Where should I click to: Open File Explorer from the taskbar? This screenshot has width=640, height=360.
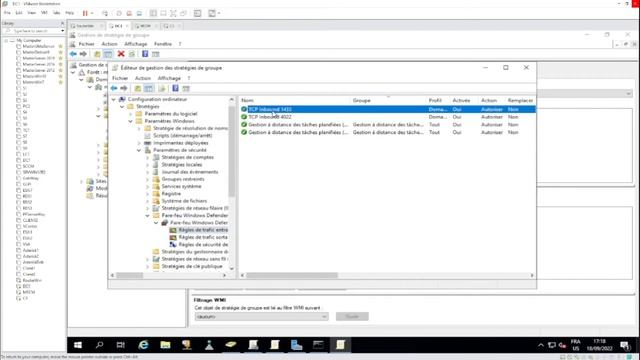click(165, 345)
